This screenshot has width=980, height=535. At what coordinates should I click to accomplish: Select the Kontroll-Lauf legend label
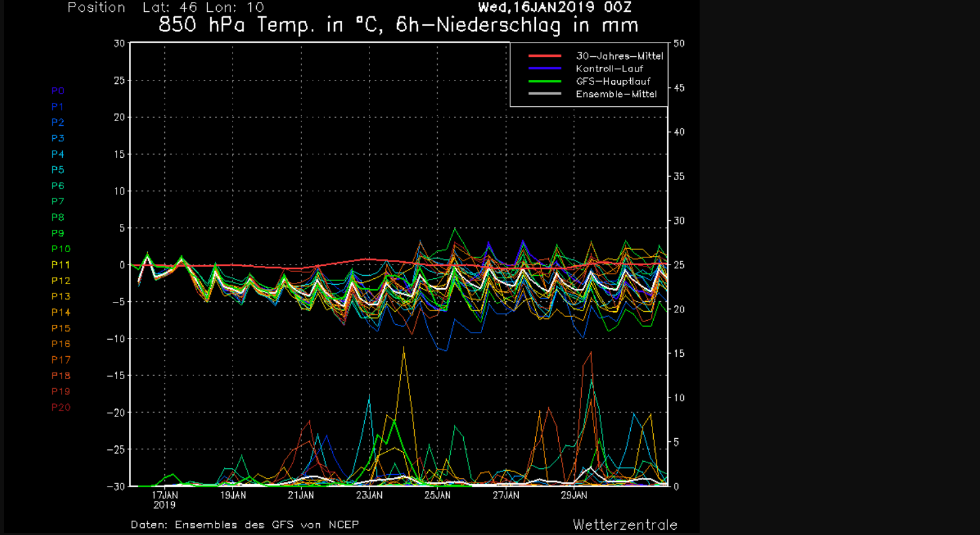(x=610, y=69)
